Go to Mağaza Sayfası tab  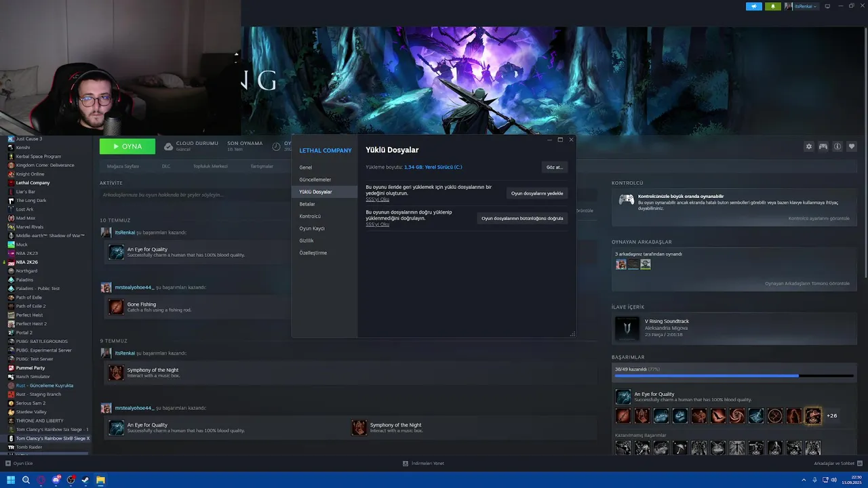(x=123, y=166)
